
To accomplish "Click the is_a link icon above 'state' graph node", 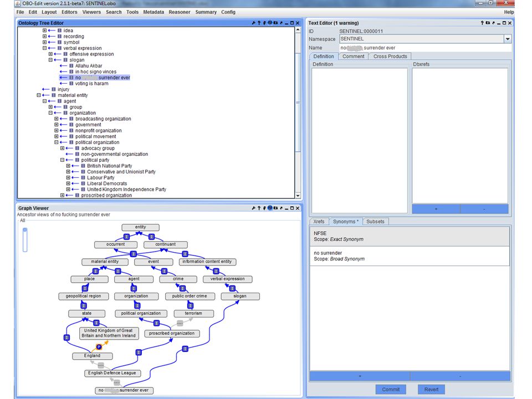I will click(x=84, y=305).
